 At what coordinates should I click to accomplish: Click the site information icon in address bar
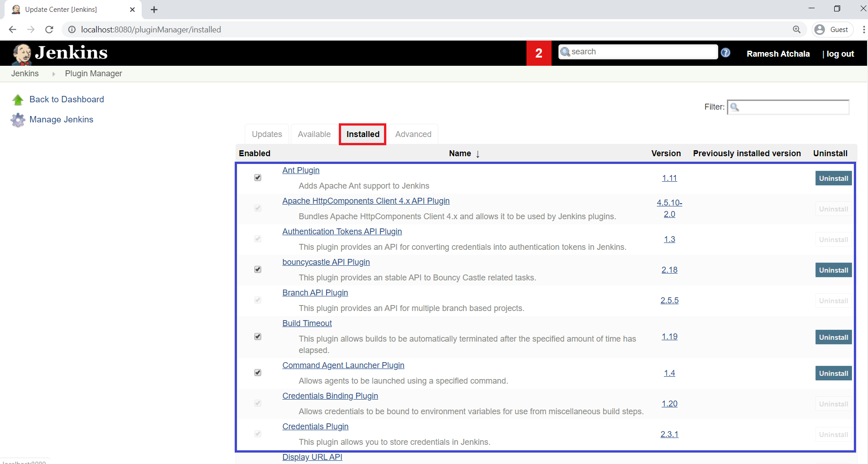click(72, 30)
